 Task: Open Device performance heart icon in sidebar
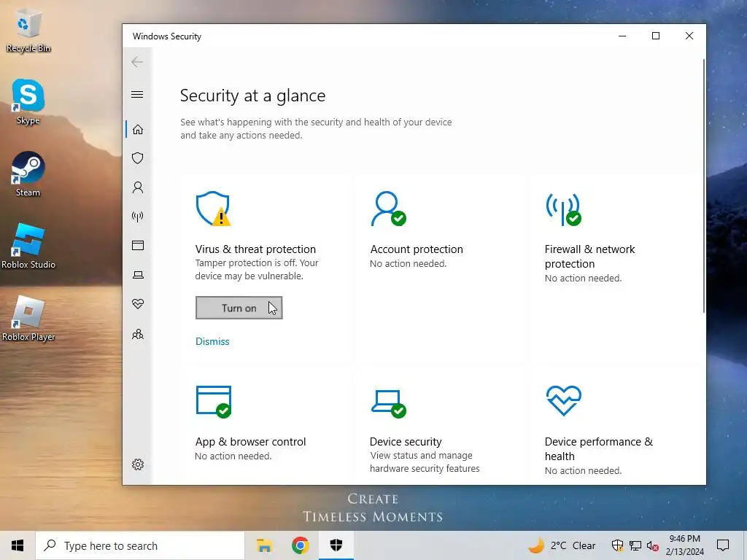138,304
